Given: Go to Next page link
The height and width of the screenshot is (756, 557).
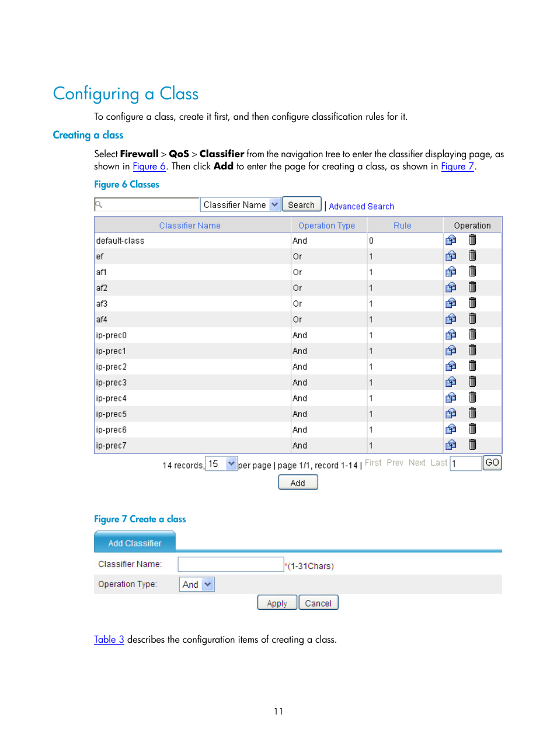Looking at the screenshot, I should point(417,463).
